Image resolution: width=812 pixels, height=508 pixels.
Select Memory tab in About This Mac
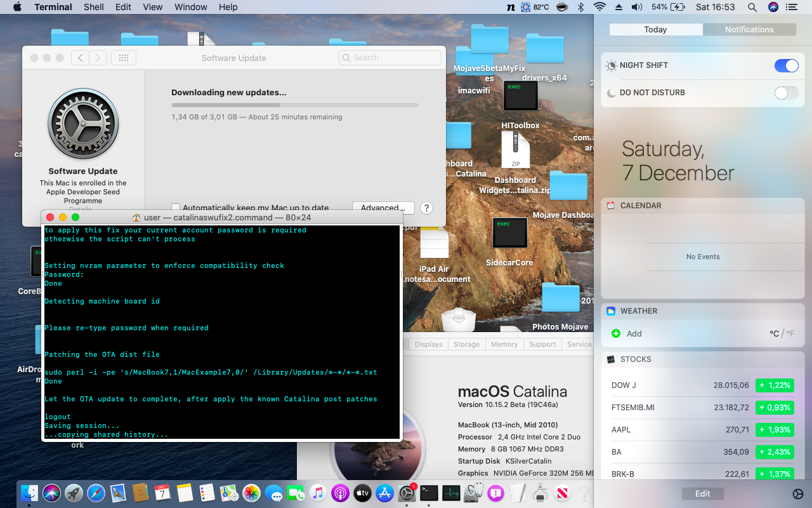[x=504, y=344]
